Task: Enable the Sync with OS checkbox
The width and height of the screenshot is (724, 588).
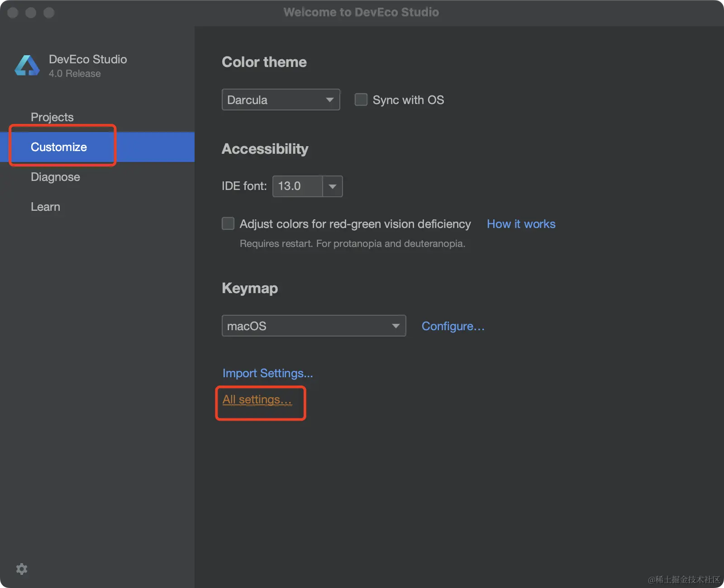Action: (361, 100)
